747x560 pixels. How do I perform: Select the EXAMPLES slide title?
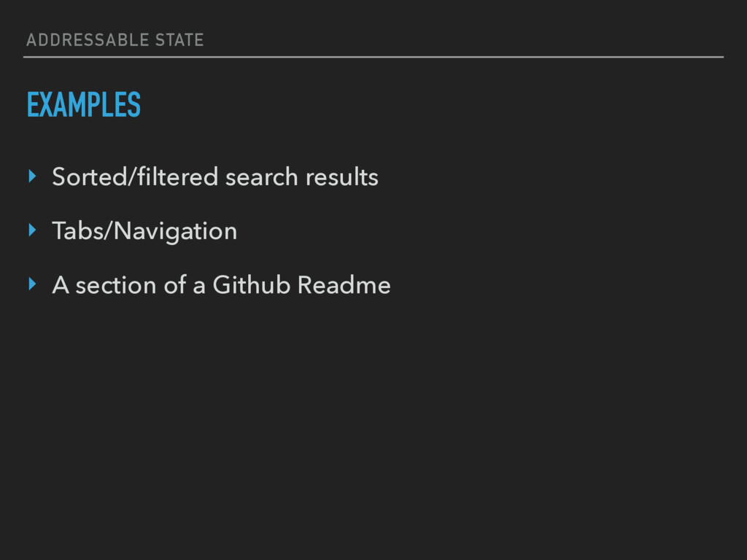click(x=84, y=104)
